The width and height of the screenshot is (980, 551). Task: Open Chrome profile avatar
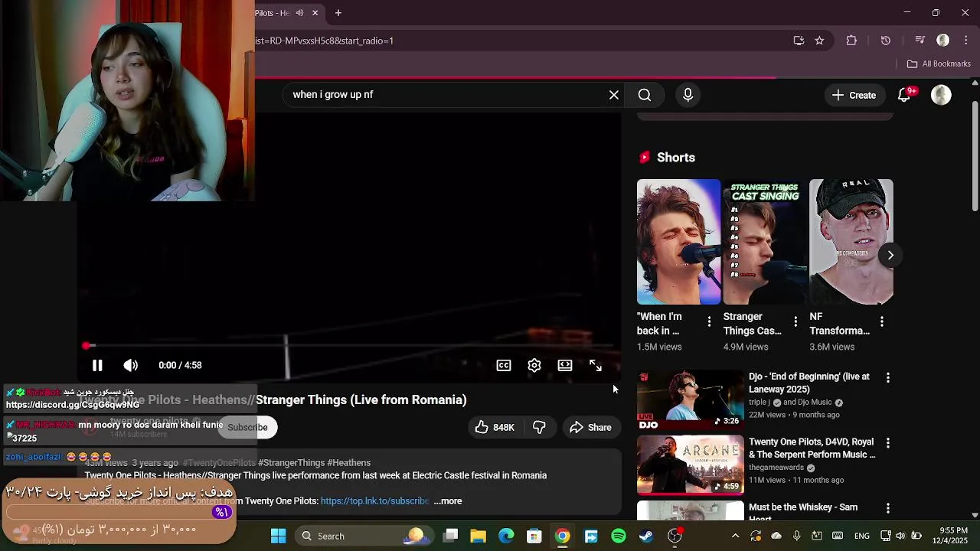tap(943, 41)
